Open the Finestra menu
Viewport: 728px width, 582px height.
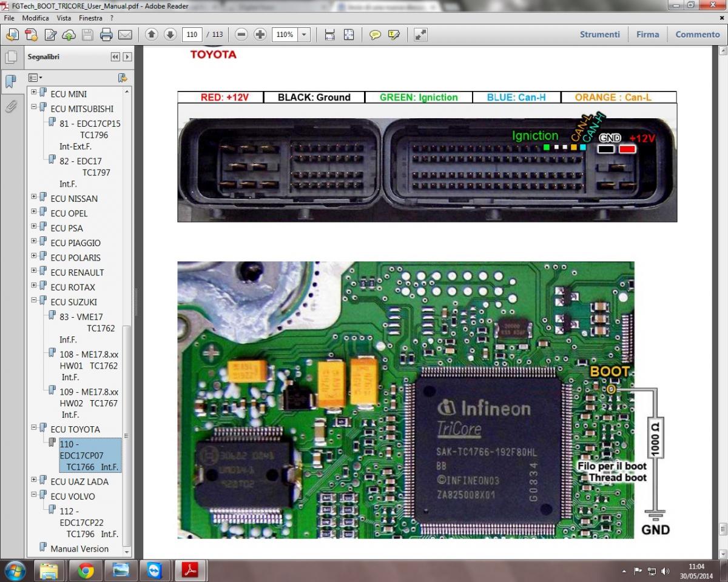coord(91,18)
